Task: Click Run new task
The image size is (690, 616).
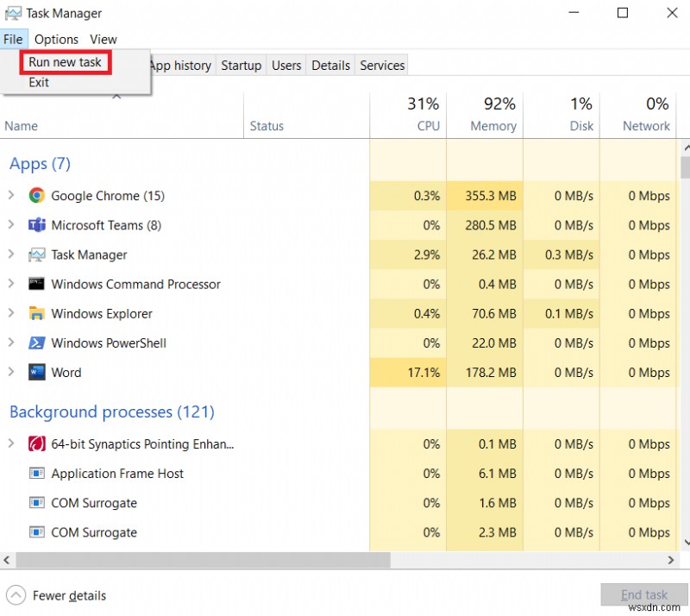Action: [65, 62]
